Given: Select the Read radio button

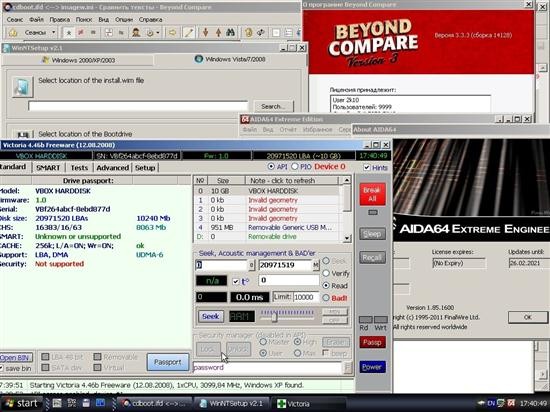Looking at the screenshot, I should click(326, 286).
